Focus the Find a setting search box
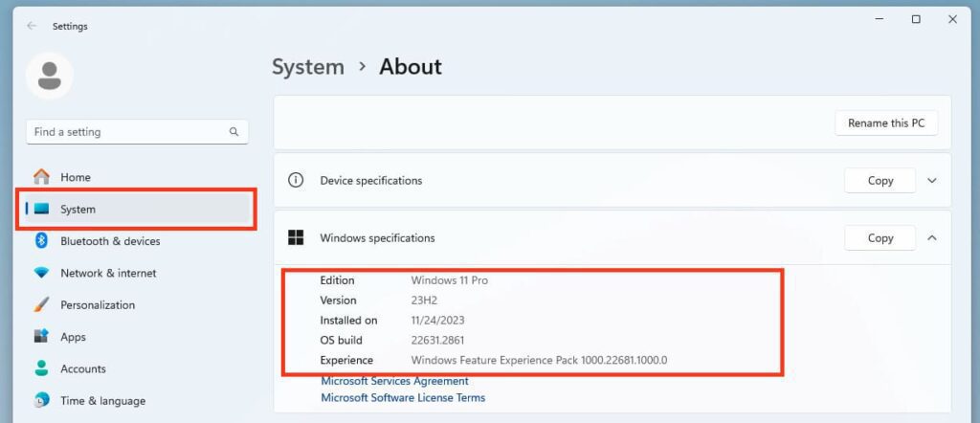This screenshot has height=423, width=980. tap(124, 132)
